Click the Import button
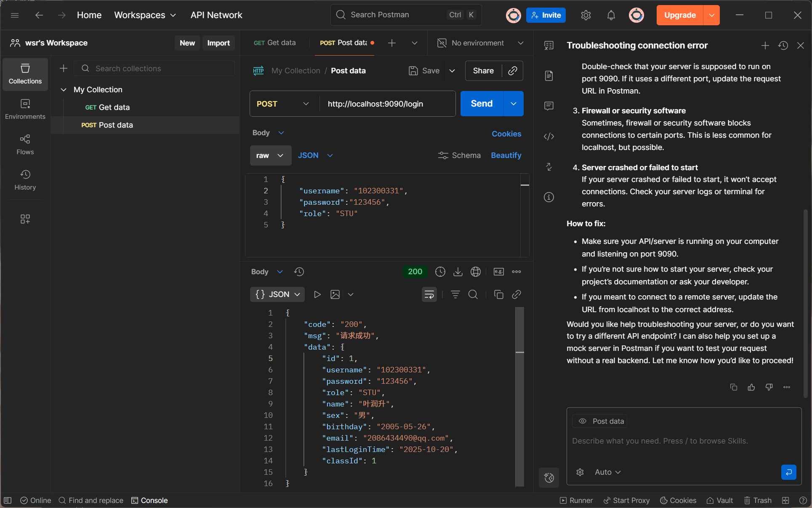Image resolution: width=812 pixels, height=508 pixels. (x=218, y=43)
